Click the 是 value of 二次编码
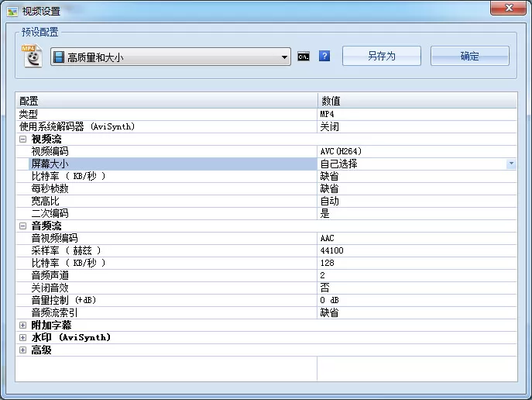Viewport: 532px width, 400px height. (x=324, y=213)
